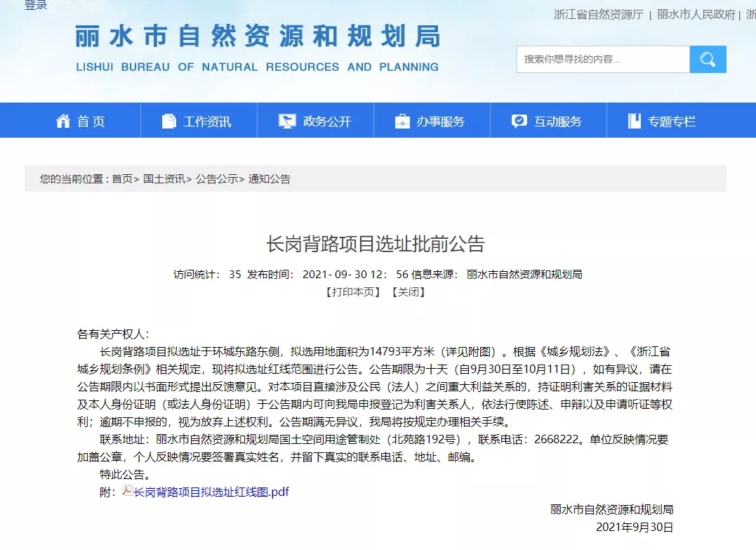Open the 丽水市人民政府 link
This screenshot has height=550, width=756.
[x=696, y=15]
